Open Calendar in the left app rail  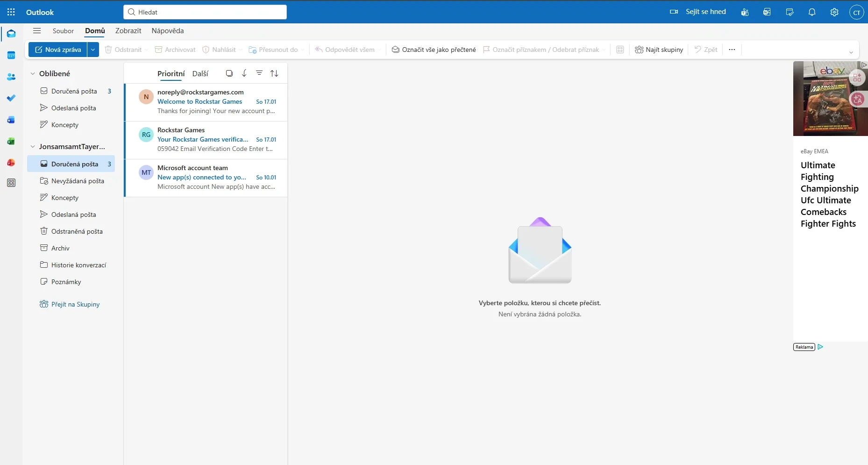pyautogui.click(x=11, y=55)
